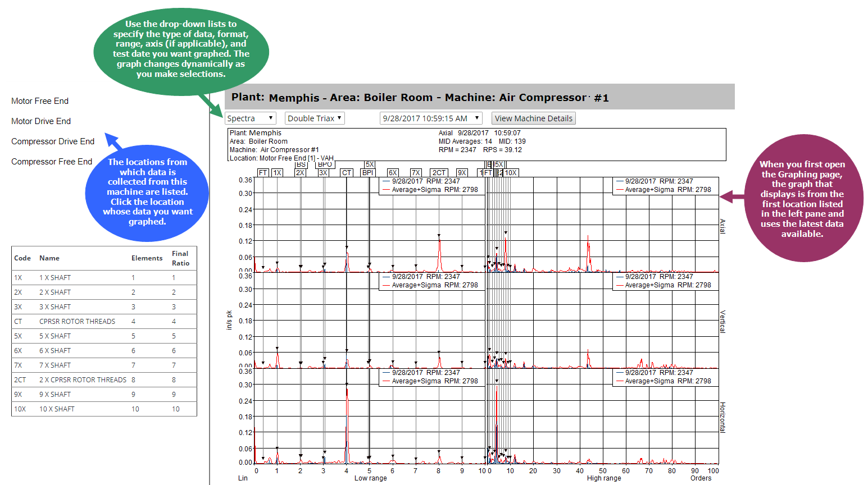
Task: Click the '9 X SHAFT' name cell
Action: (x=55, y=395)
